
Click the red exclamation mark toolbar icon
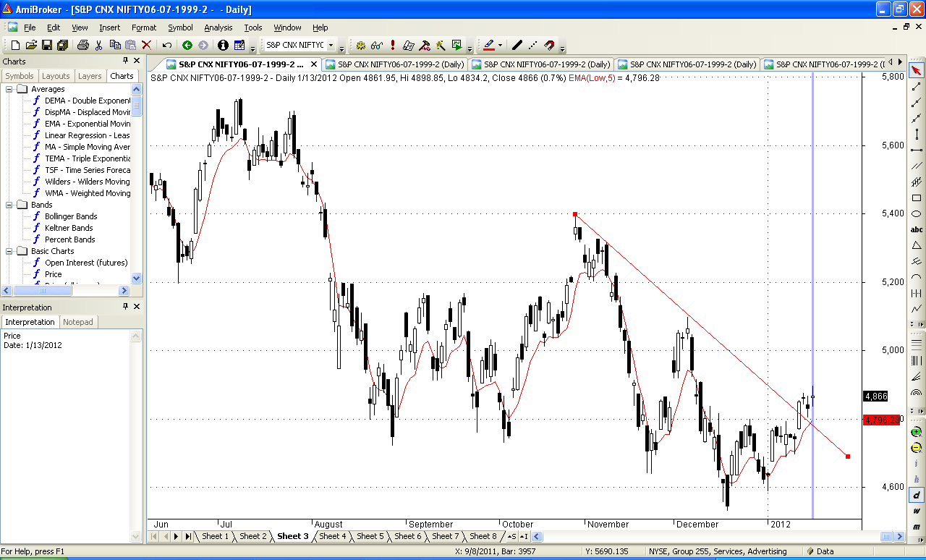point(393,45)
